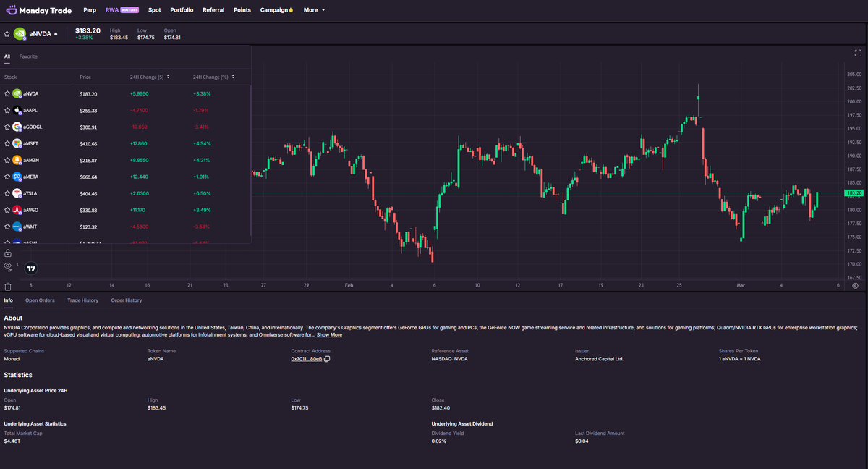
Task: Copy the contract address
Action: point(327,359)
